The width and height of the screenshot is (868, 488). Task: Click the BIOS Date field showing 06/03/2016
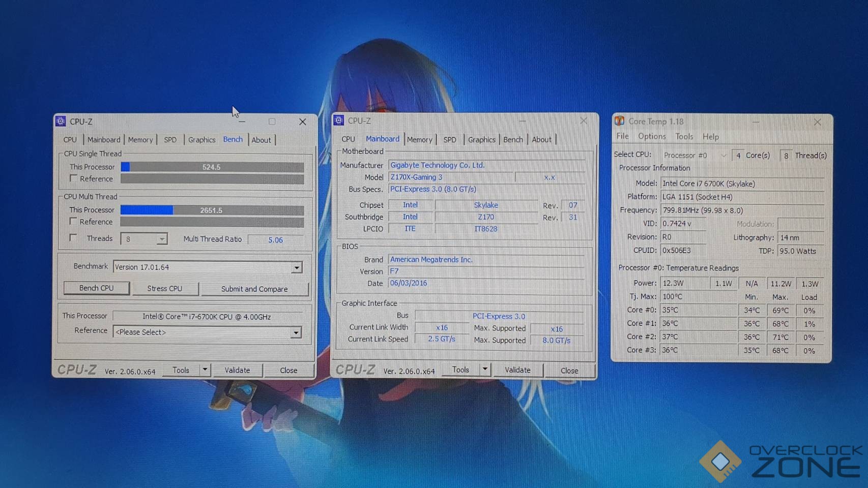(486, 283)
